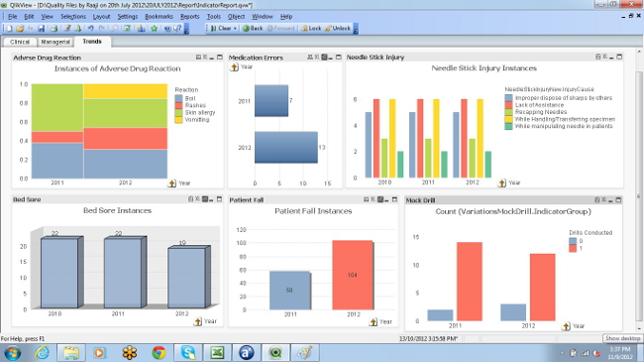
Task: Click the Forward selections button
Action: click(280, 29)
